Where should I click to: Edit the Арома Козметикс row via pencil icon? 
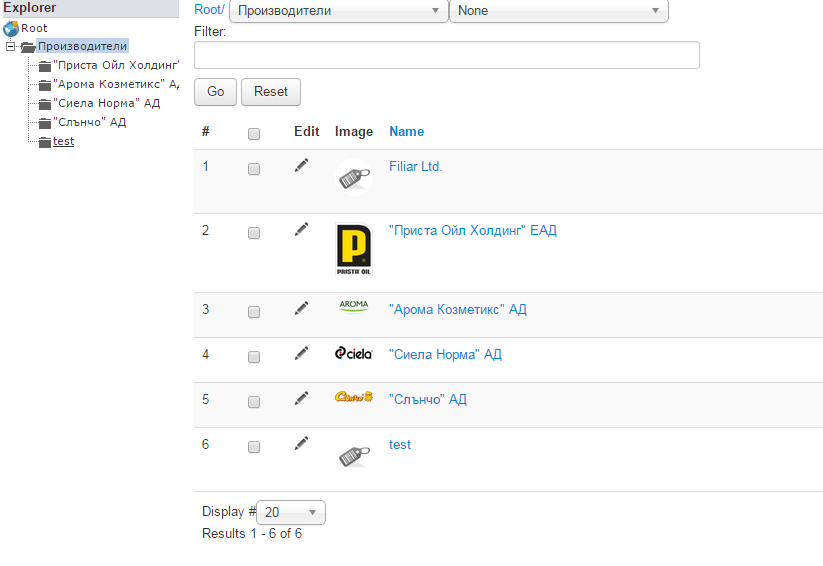[x=301, y=308]
